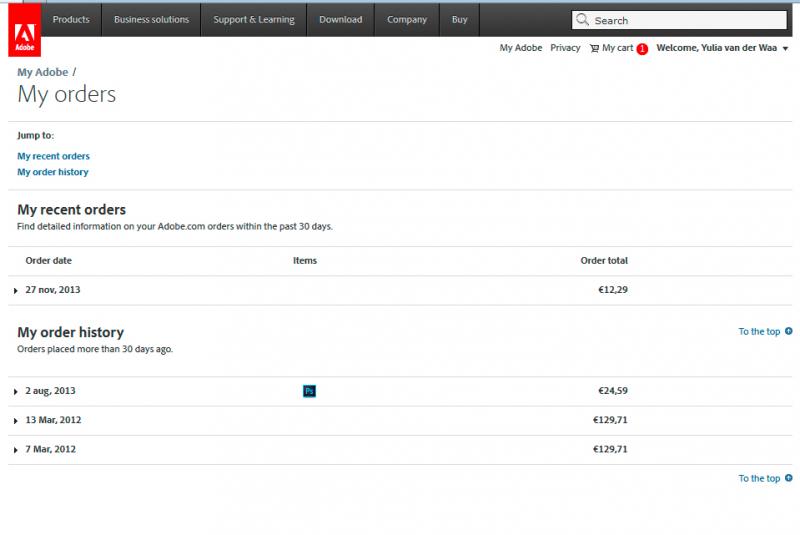Click the Order date column header

(48, 261)
